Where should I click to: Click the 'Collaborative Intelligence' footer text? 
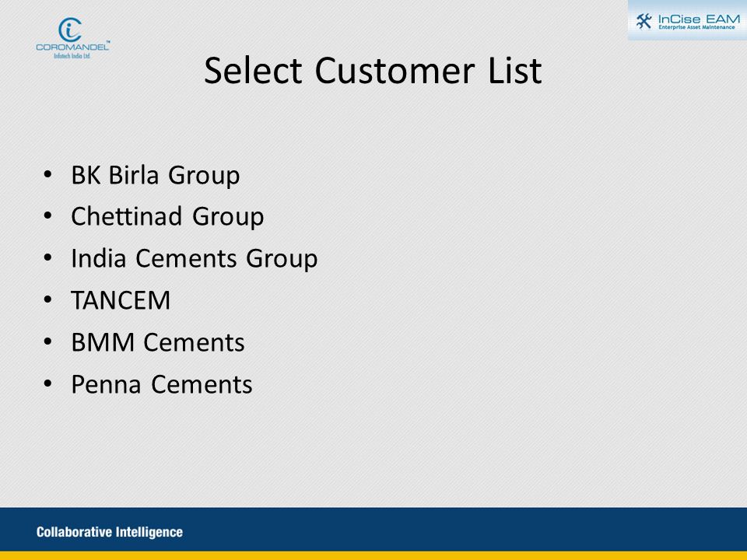pos(110,532)
